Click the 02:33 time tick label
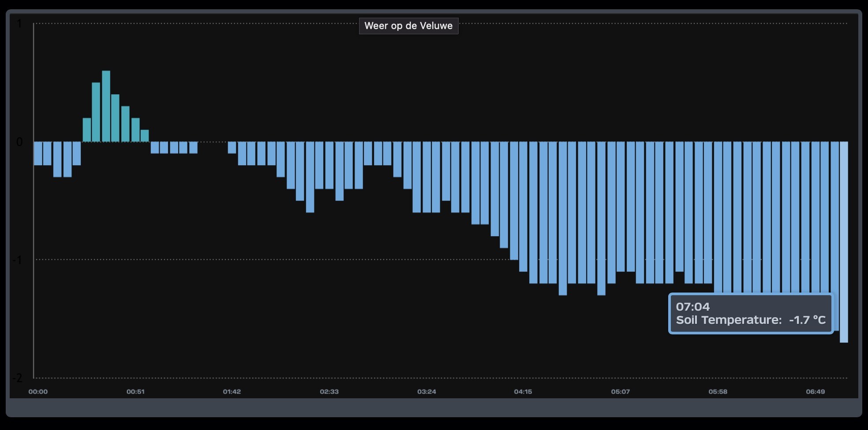The height and width of the screenshot is (430, 868). pyautogui.click(x=329, y=391)
